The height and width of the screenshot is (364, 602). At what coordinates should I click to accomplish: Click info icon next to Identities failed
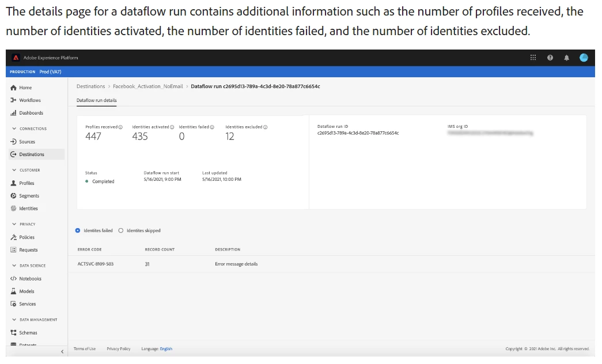coord(212,127)
